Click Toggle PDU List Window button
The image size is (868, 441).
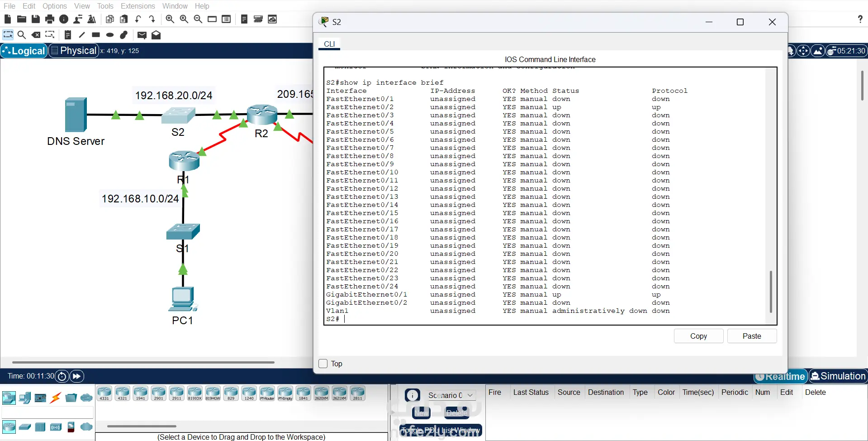tap(441, 430)
